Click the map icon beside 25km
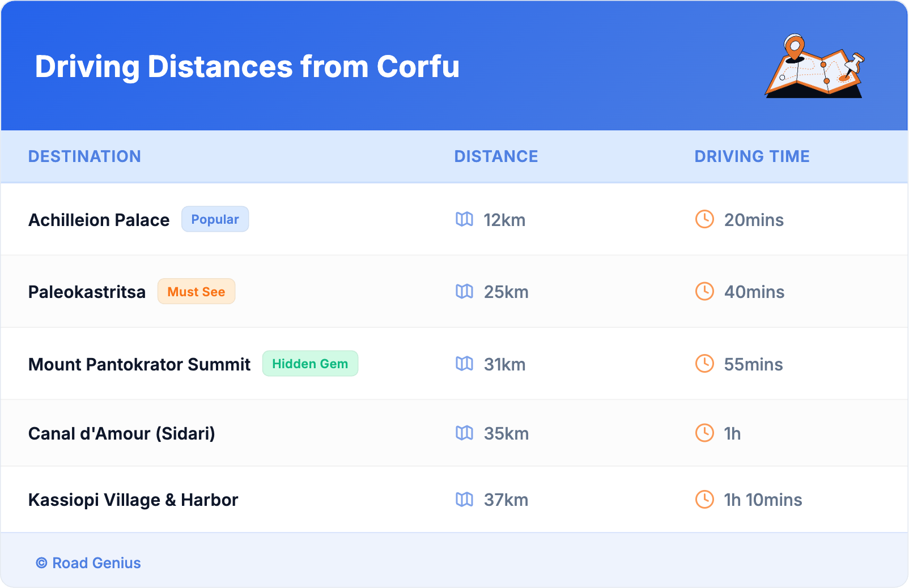The width and height of the screenshot is (909, 588). (x=464, y=291)
